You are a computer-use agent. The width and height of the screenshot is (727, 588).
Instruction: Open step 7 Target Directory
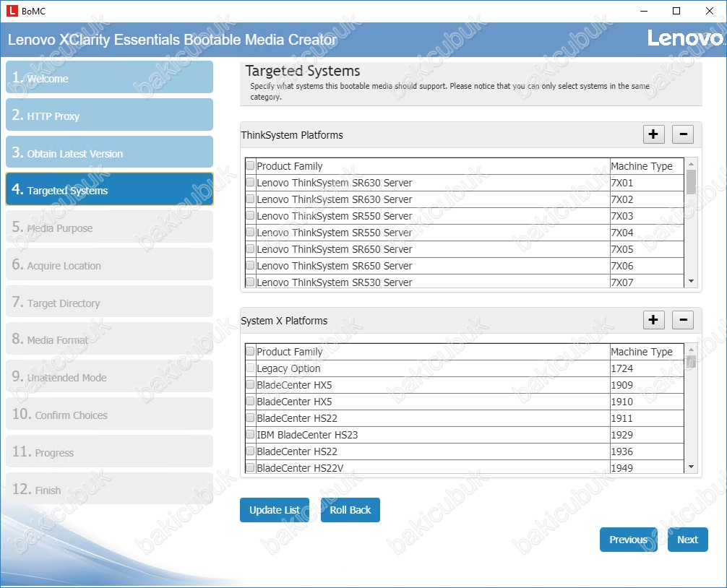[109, 302]
